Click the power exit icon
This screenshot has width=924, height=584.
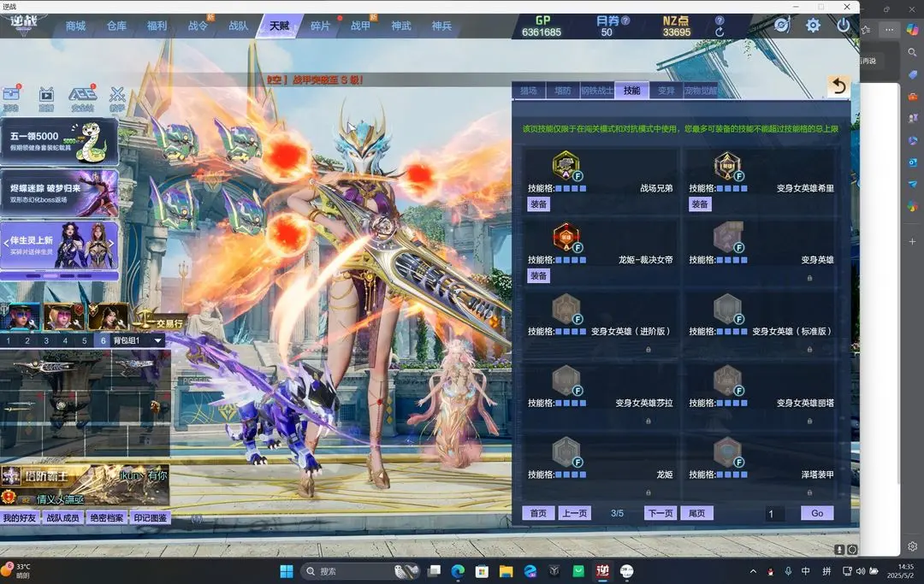[x=844, y=26]
